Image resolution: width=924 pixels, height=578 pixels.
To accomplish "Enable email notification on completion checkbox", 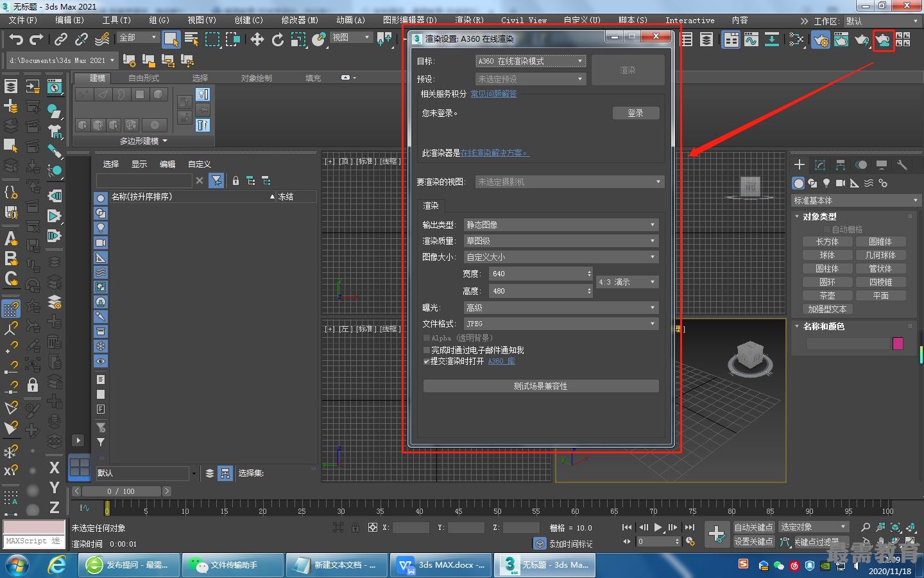I will pos(427,350).
